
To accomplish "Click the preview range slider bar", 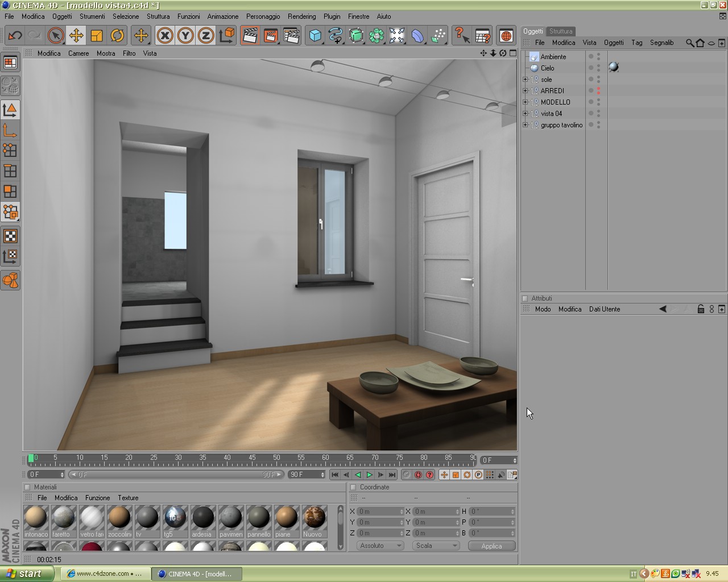I will click(176, 475).
